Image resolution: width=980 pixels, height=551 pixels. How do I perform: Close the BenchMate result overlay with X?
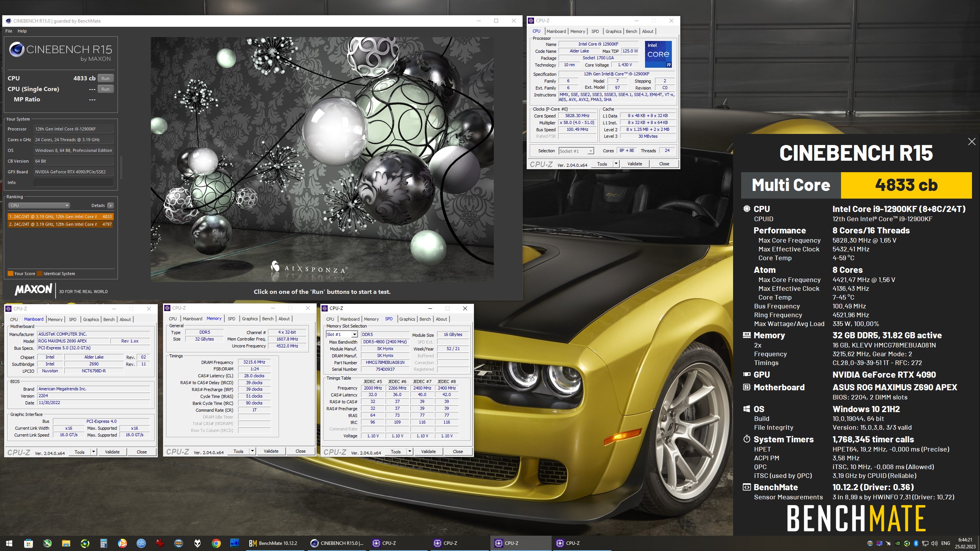pyautogui.click(x=972, y=142)
